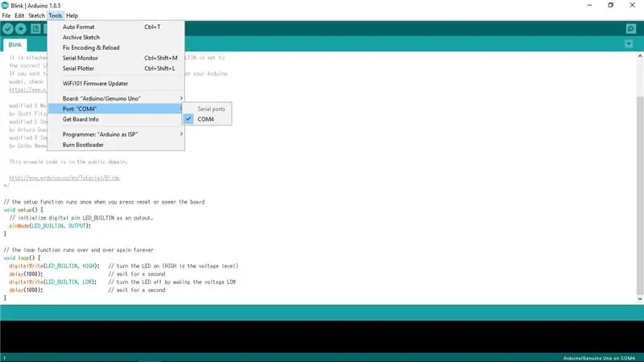Click the void setup() line
The height and width of the screenshot is (362, 644).
point(23,210)
